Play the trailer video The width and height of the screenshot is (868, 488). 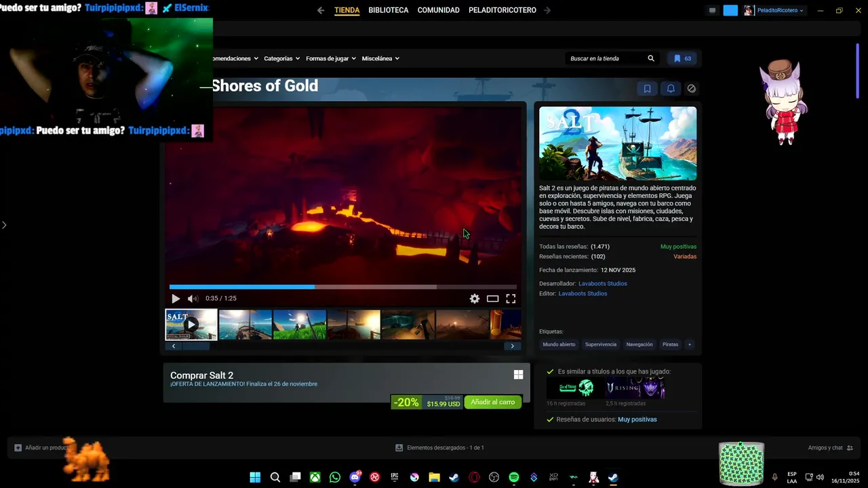point(176,298)
